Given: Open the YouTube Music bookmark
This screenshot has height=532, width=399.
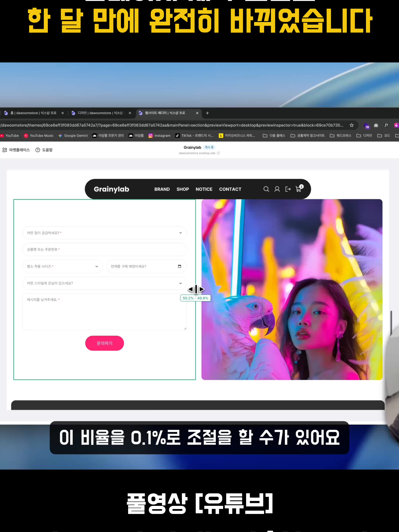Looking at the screenshot, I should click(39, 136).
